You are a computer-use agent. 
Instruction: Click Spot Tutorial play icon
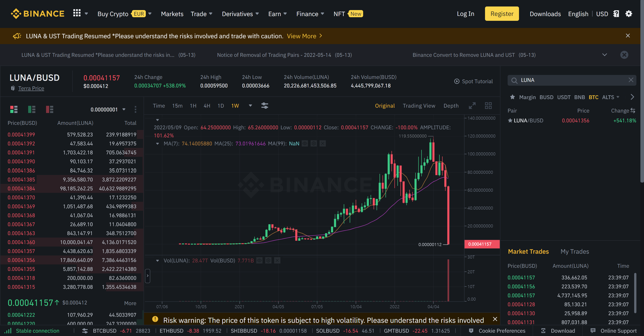point(457,81)
